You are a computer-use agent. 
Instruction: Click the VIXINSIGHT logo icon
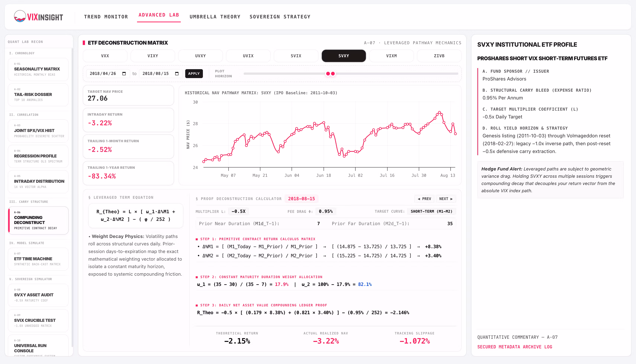click(x=20, y=16)
